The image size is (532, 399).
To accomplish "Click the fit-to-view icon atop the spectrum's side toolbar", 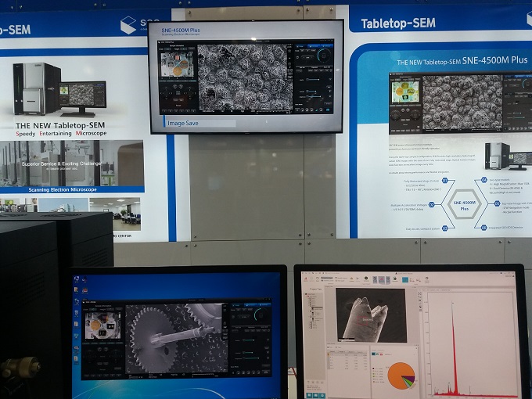I will pyautogui.click(x=419, y=293).
